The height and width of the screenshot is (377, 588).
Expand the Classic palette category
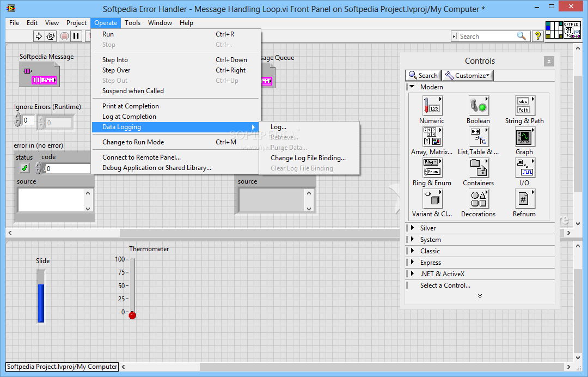tap(412, 251)
